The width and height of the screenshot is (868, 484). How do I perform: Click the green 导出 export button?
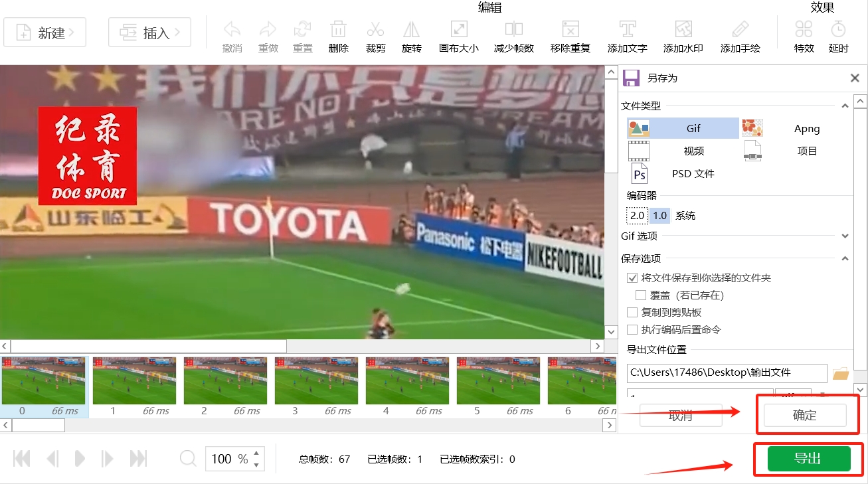coord(809,459)
